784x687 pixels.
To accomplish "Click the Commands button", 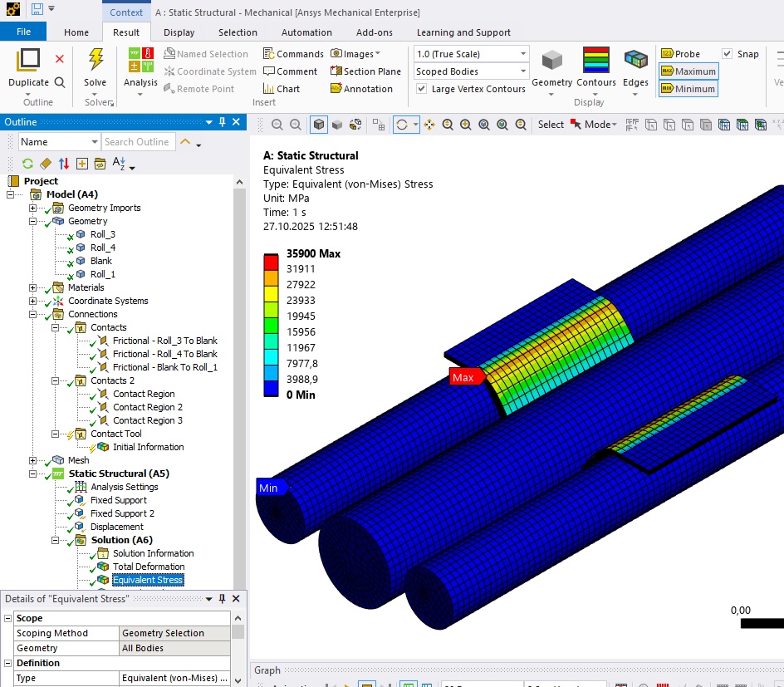I will tap(293, 54).
